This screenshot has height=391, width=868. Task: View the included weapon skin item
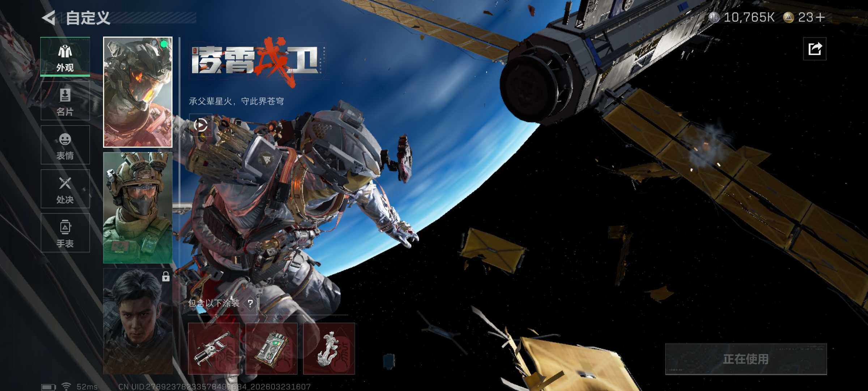coord(214,349)
